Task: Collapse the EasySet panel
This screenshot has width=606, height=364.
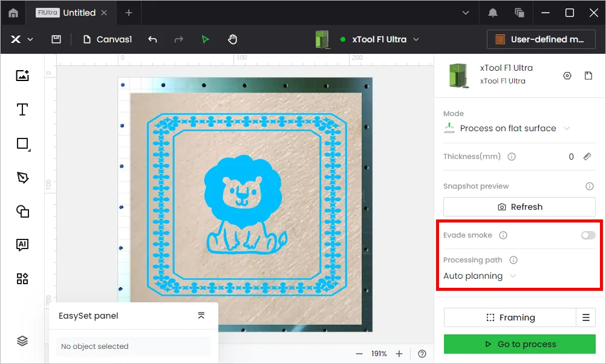Action: [x=201, y=316]
